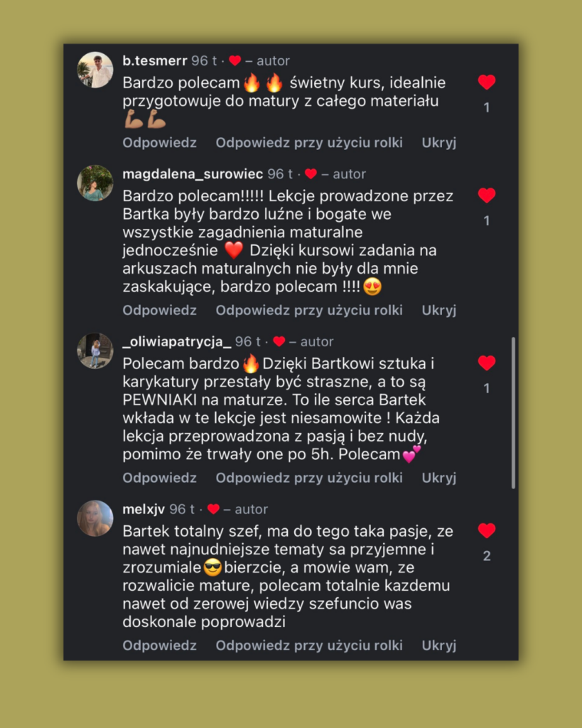
Task: View melxjv's profile picture
Action: 95,518
